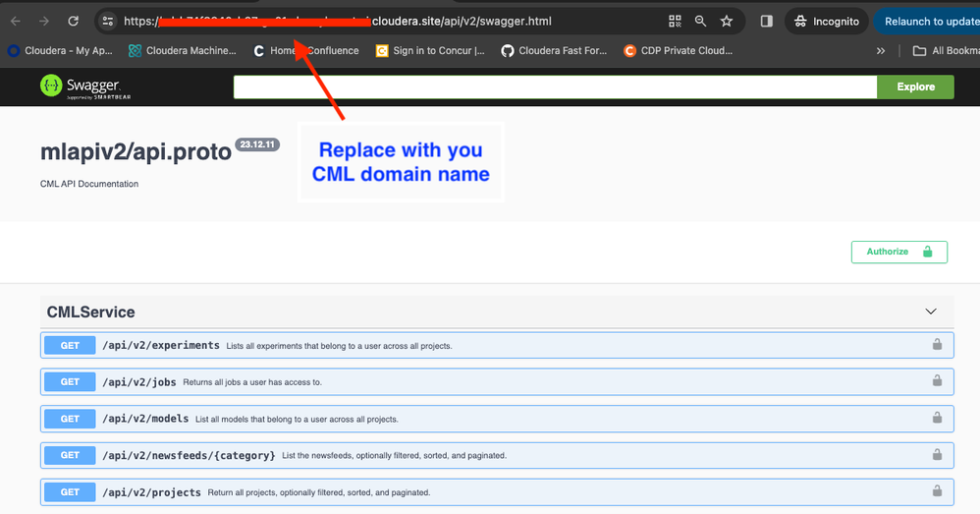The width and height of the screenshot is (980, 514).
Task: Click the lock icon on jobs row
Action: 937,380
